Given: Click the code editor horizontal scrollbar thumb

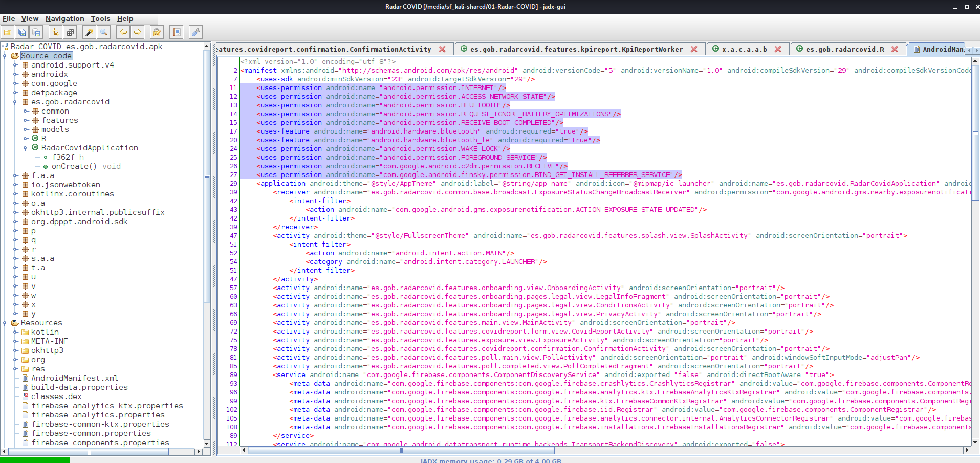Looking at the screenshot, I should (401, 451).
